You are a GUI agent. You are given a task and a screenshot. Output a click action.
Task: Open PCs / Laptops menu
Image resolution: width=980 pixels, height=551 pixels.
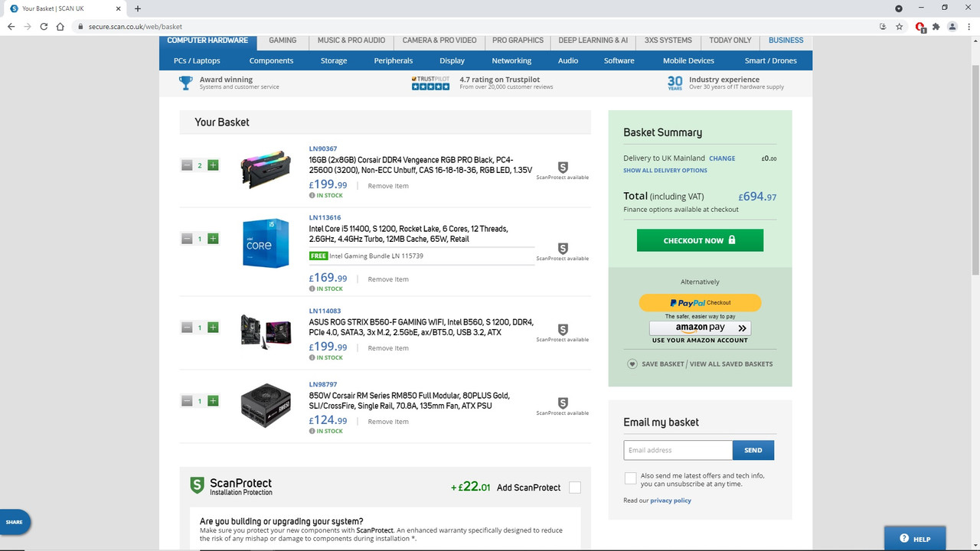(x=197, y=60)
